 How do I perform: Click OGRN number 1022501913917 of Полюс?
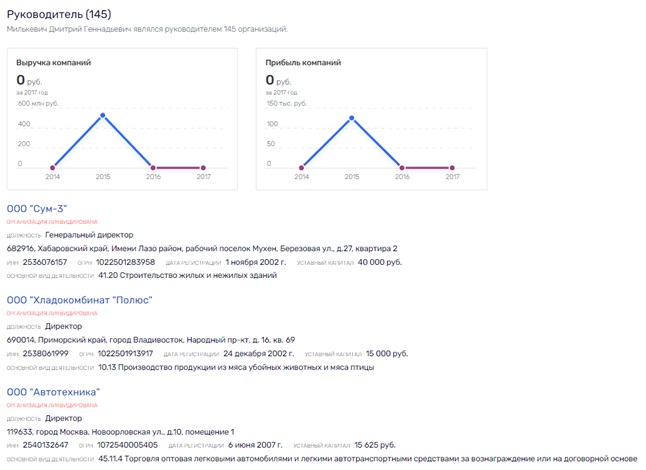(125, 353)
